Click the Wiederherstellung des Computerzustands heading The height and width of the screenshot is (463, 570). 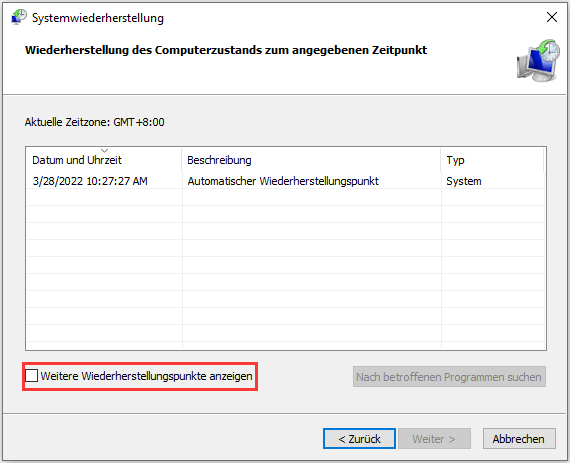pyautogui.click(x=226, y=50)
